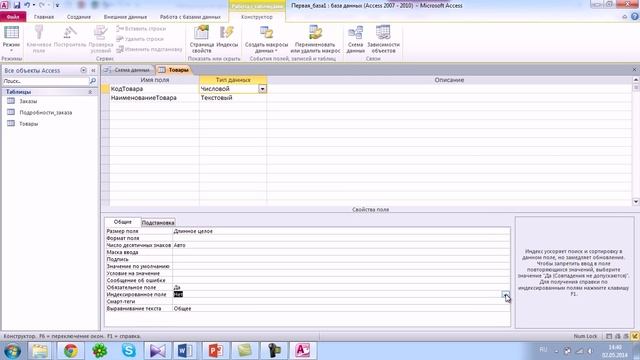Viewport: 640px width, 360px height.
Task: Click the Подпись property box
Action: click(341, 259)
